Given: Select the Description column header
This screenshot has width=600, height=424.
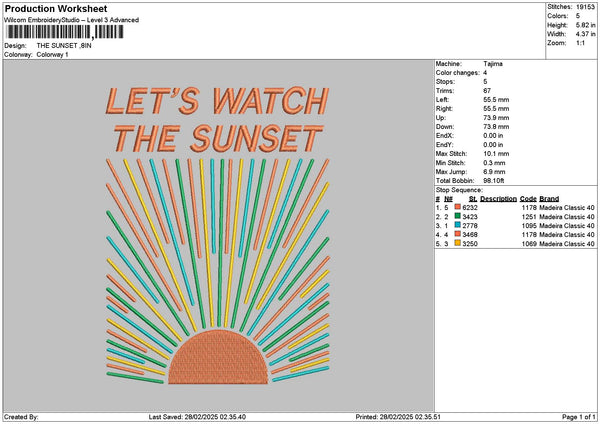Looking at the screenshot, I should (498, 198).
